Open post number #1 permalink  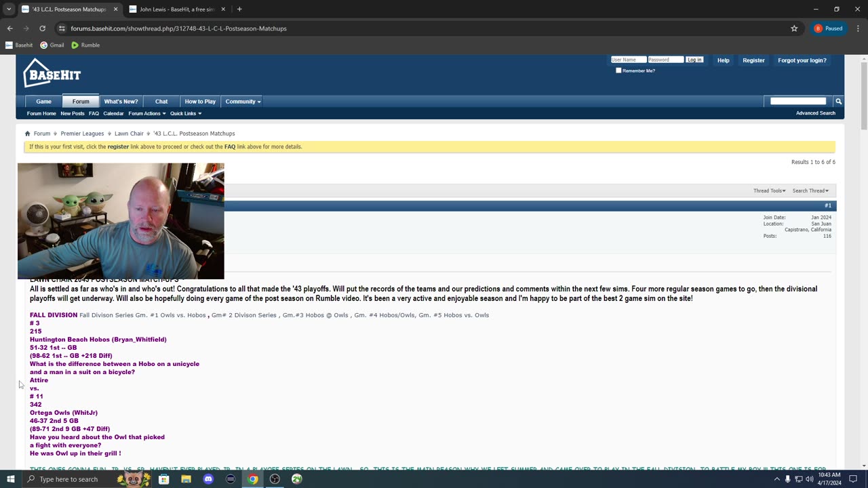click(828, 205)
